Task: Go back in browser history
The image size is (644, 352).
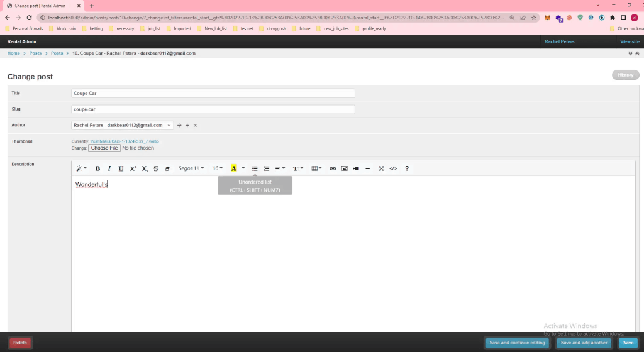Action: click(8, 18)
